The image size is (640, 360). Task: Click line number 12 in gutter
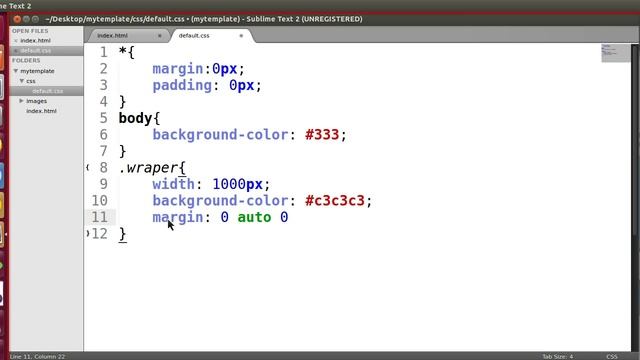[x=100, y=234]
